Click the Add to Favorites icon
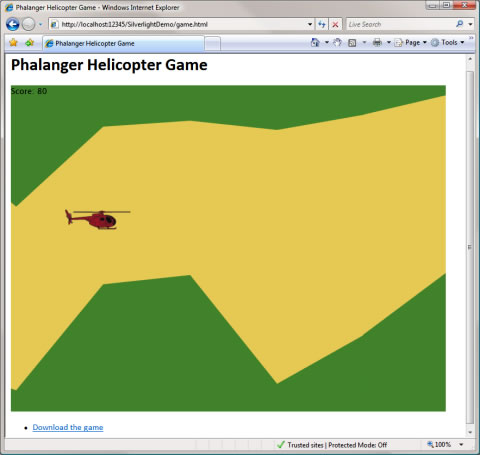This screenshot has width=480, height=455. (30, 43)
